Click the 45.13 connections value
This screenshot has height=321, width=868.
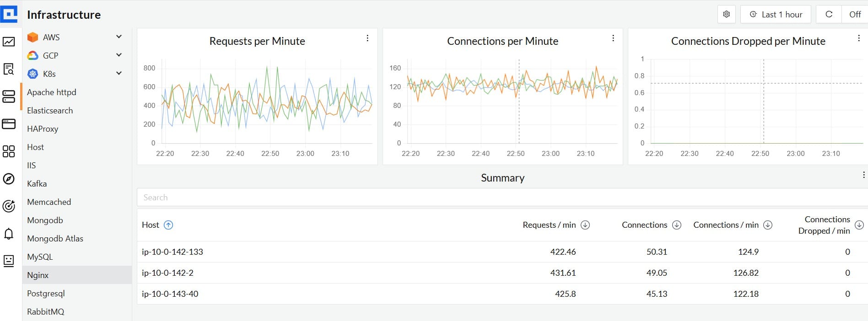pyautogui.click(x=657, y=294)
